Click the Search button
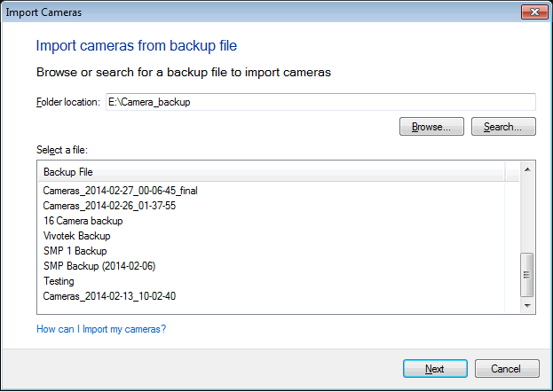Image resolution: width=553 pixels, height=392 pixels. coord(503,127)
